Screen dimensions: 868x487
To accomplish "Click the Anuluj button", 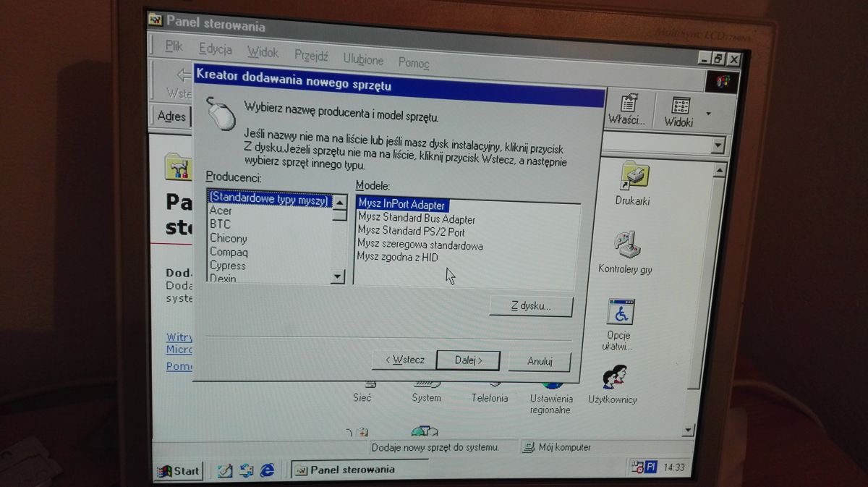I will tap(540, 361).
